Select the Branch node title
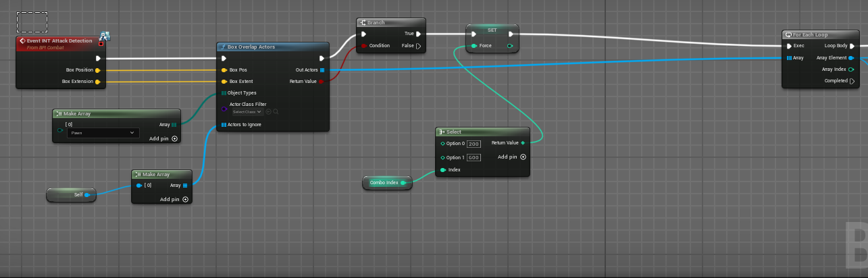This screenshot has height=278, width=868. (x=376, y=22)
